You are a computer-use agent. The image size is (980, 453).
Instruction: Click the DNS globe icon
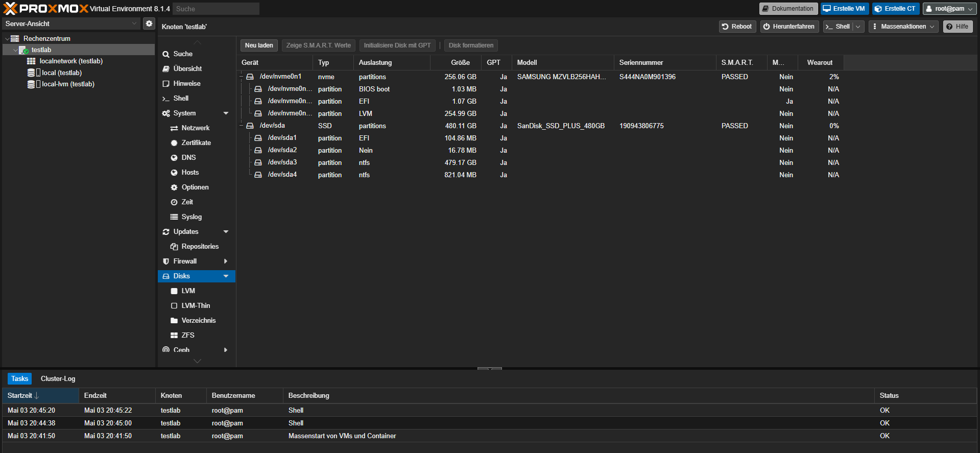click(174, 158)
